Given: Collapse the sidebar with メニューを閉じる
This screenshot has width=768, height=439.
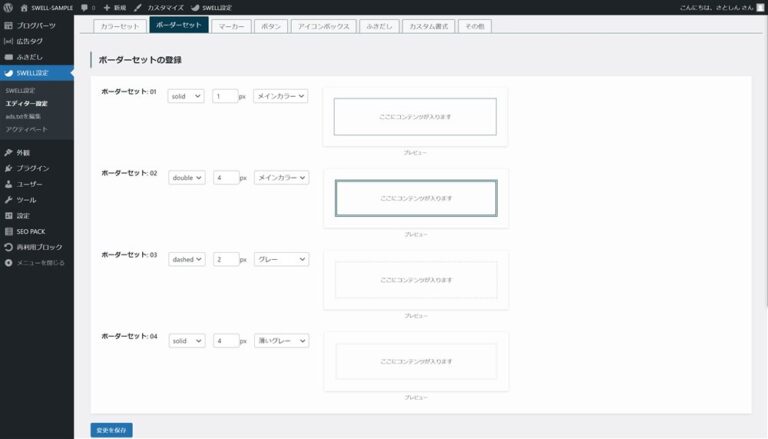Looking at the screenshot, I should pos(35,263).
